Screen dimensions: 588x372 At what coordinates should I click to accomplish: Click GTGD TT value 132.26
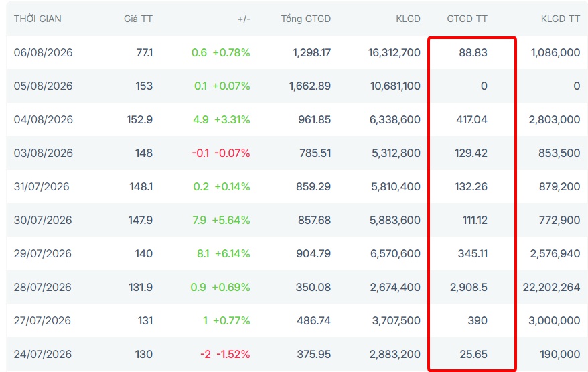471,186
